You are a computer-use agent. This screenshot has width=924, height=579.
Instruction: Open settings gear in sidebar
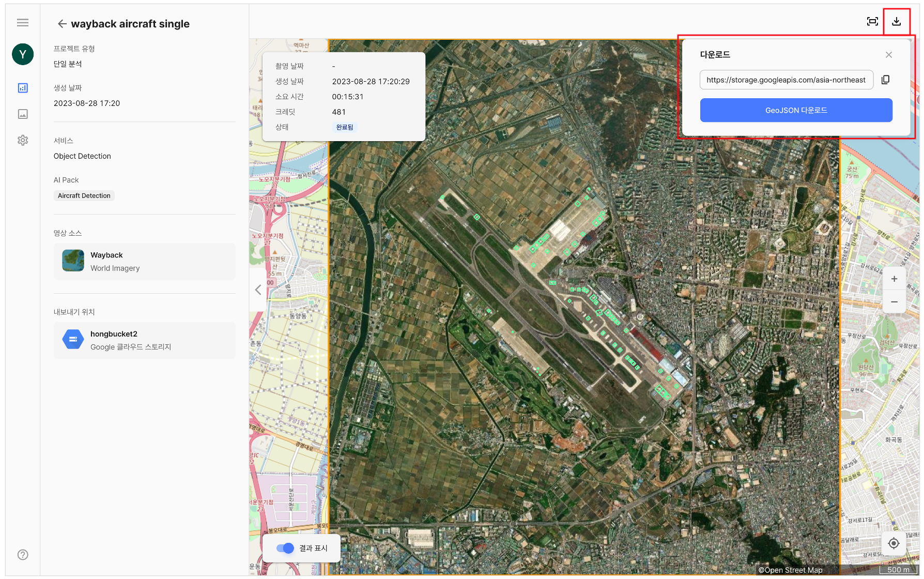point(23,140)
